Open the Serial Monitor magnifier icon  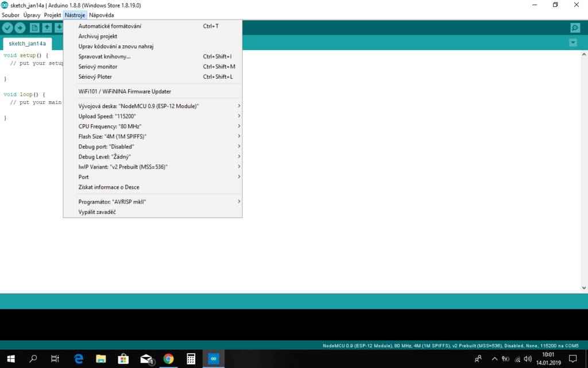(x=575, y=28)
